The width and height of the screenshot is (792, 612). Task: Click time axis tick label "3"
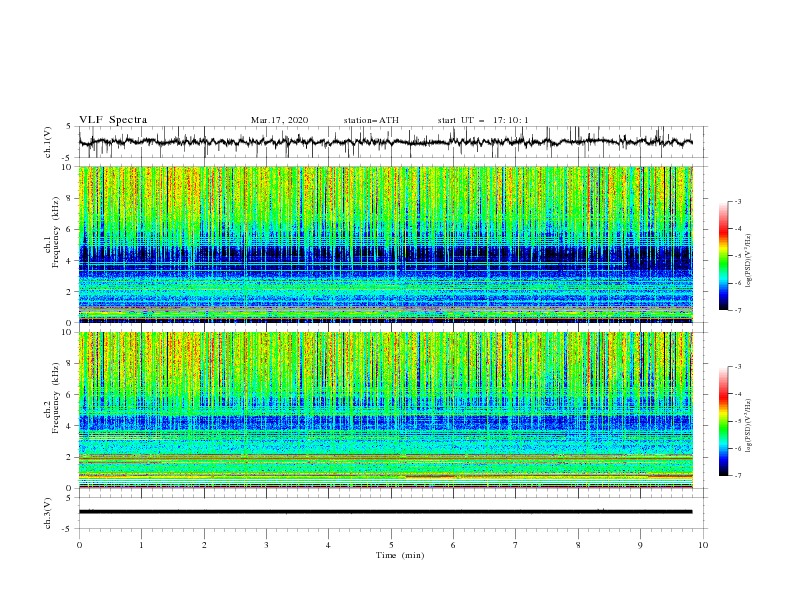pos(266,545)
